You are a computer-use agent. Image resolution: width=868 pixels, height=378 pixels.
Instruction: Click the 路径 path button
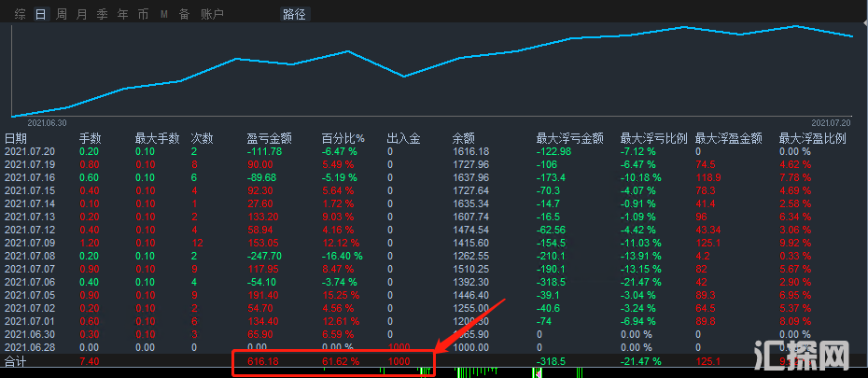(x=295, y=14)
